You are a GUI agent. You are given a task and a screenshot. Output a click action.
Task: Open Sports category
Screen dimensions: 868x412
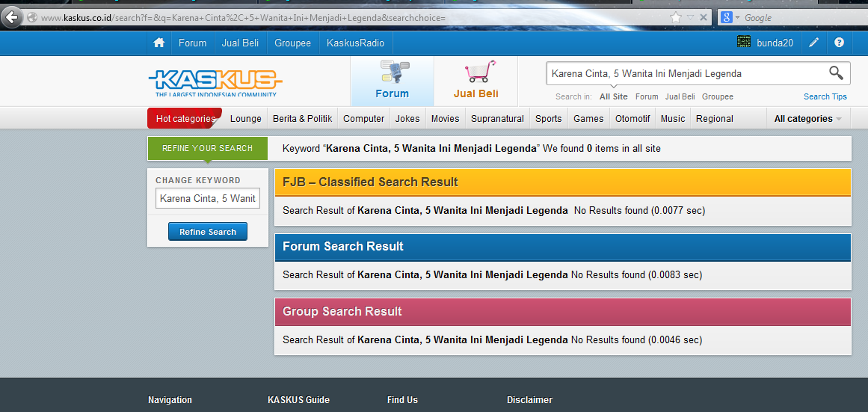(548, 118)
